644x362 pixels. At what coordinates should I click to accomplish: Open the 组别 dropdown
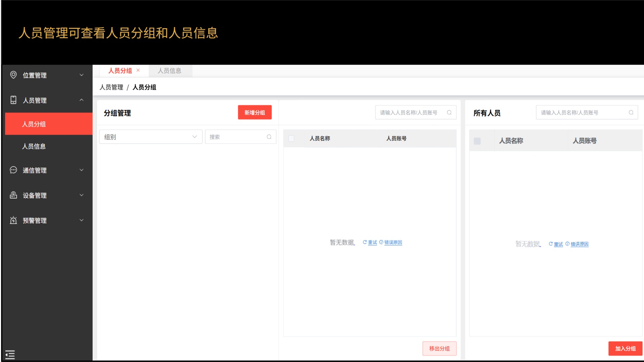click(151, 137)
